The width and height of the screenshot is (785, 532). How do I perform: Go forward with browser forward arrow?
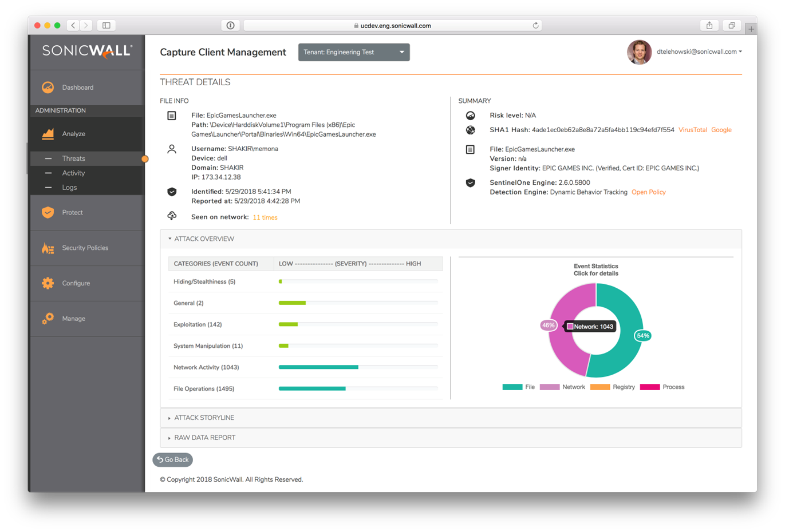(86, 25)
